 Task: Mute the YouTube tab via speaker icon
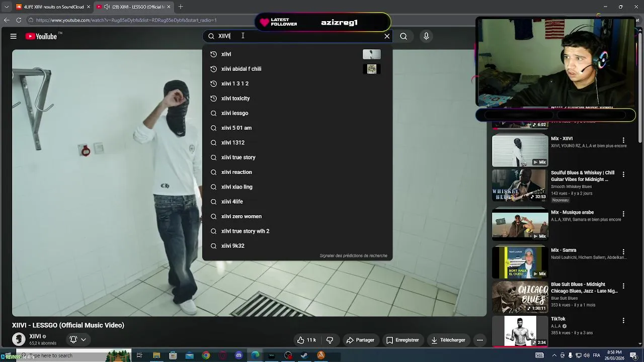[107, 7]
